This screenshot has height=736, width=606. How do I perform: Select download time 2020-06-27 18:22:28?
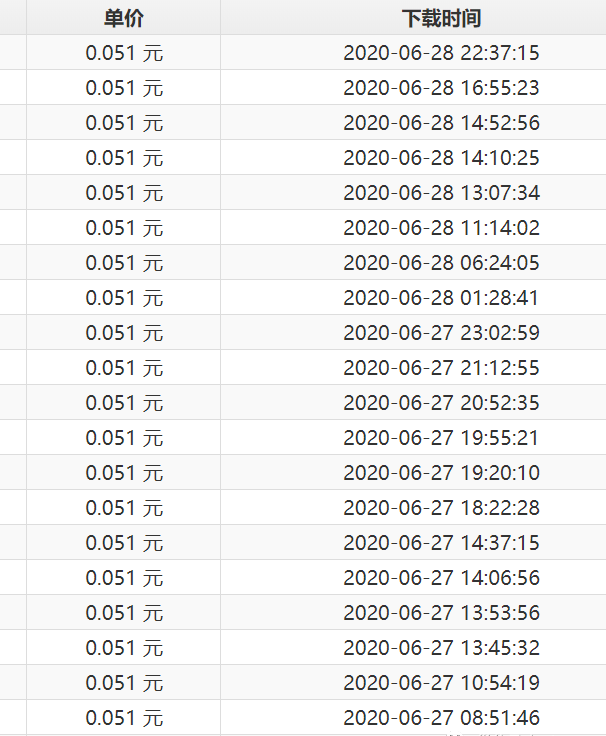point(441,507)
